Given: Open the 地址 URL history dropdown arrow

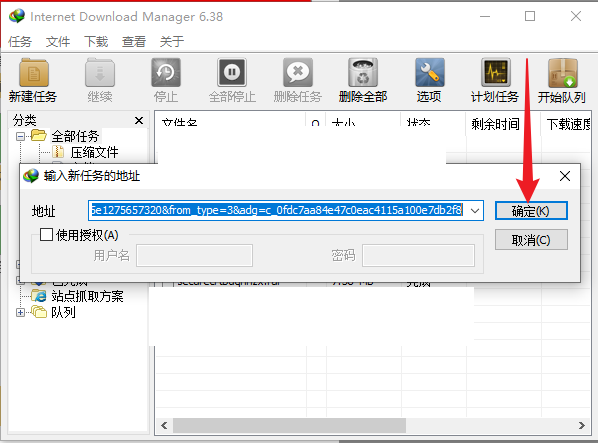Looking at the screenshot, I should point(475,210).
